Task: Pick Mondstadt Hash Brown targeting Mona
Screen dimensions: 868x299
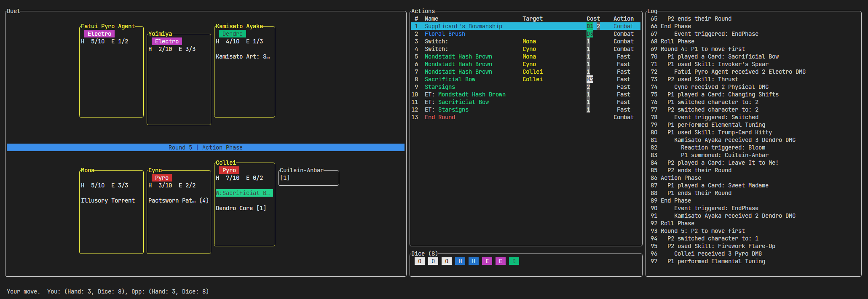Action: (526, 56)
